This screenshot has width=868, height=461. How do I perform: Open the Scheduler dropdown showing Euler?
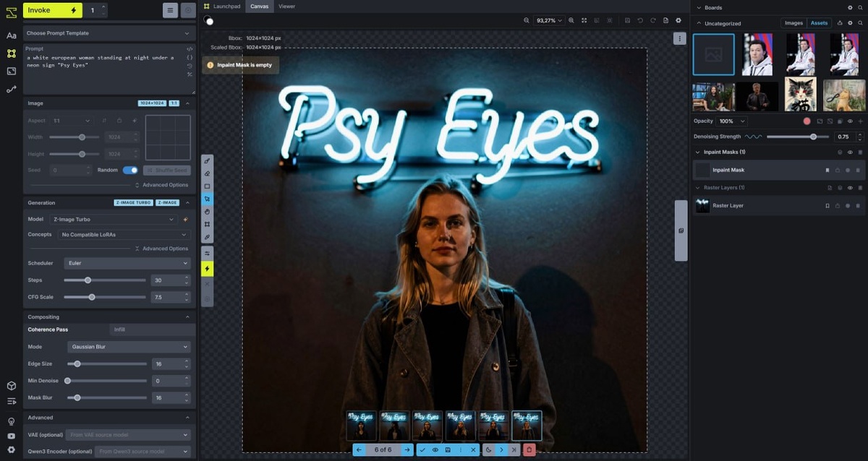tap(127, 264)
